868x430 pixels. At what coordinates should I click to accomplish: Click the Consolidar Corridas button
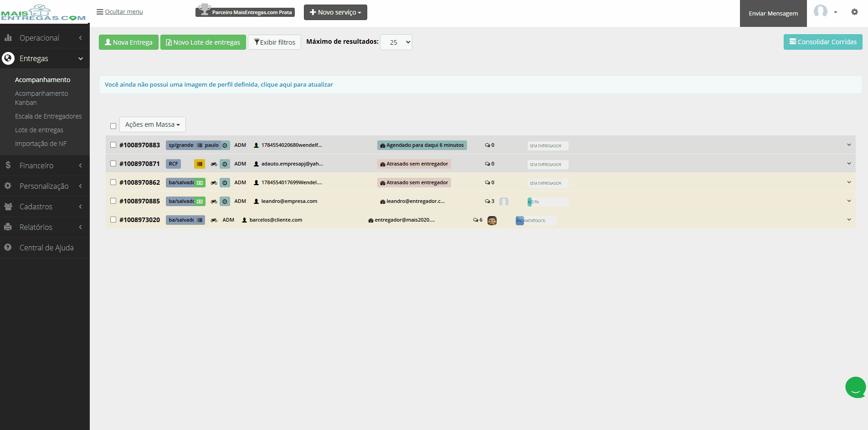[x=823, y=42]
